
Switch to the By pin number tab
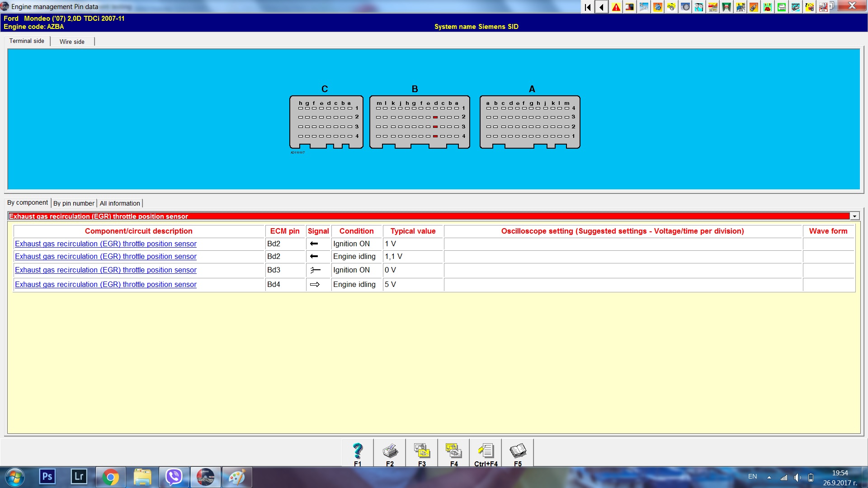coord(74,203)
